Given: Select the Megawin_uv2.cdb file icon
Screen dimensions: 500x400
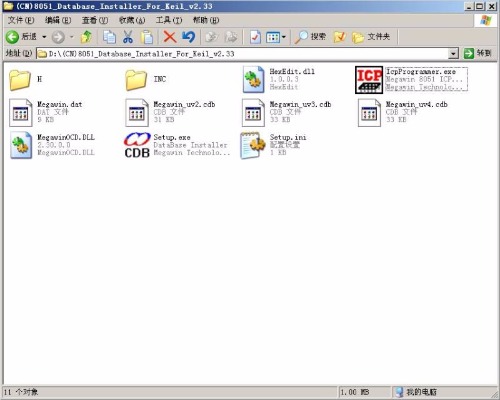Looking at the screenshot, I should point(137,113).
